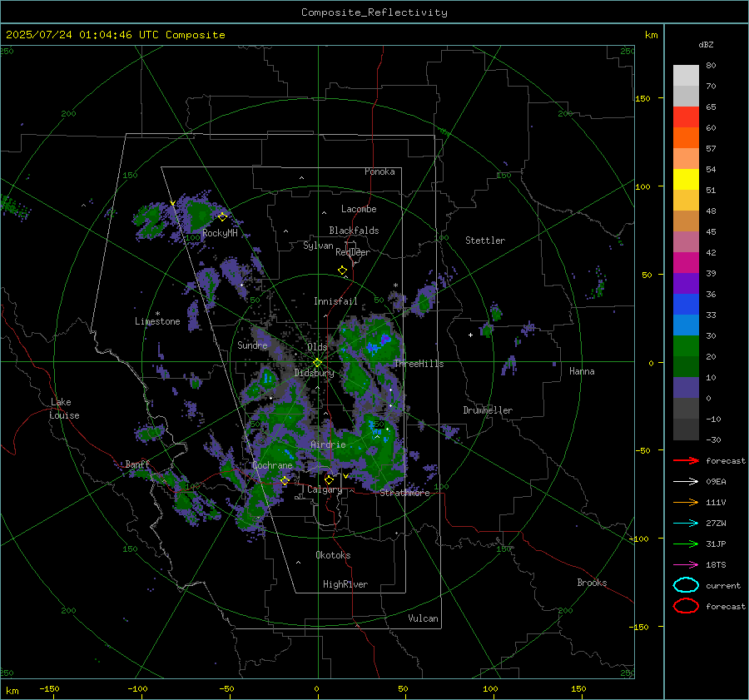Image resolution: width=749 pixels, height=700 pixels.
Task: Click the -150 tick on bottom axis
Action: coord(49,688)
